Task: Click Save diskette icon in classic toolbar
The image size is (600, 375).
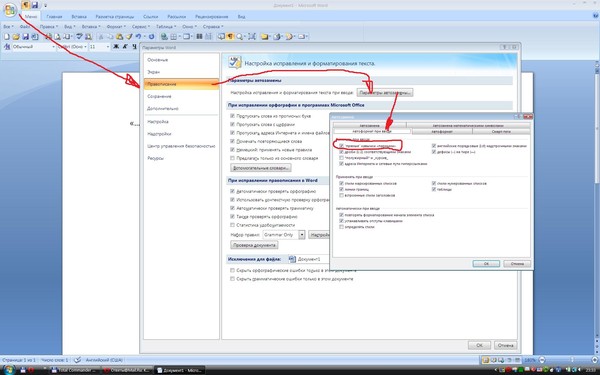Action: pyautogui.click(x=26, y=37)
